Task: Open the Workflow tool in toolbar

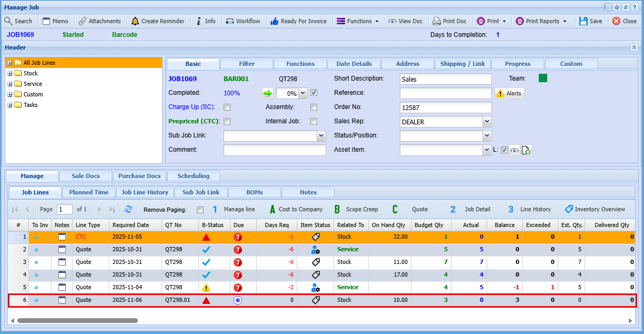Action: (243, 21)
